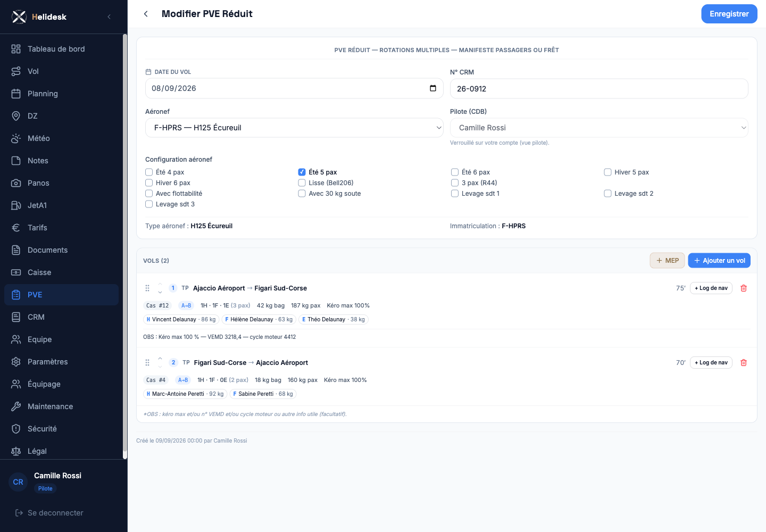Delete flight 1 with the red trash icon
The image size is (766, 532).
pyautogui.click(x=744, y=288)
